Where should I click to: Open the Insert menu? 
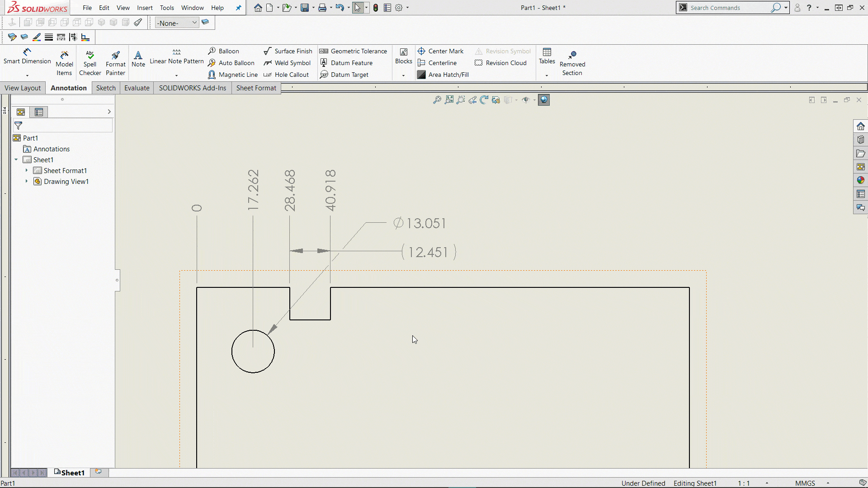pos(145,8)
